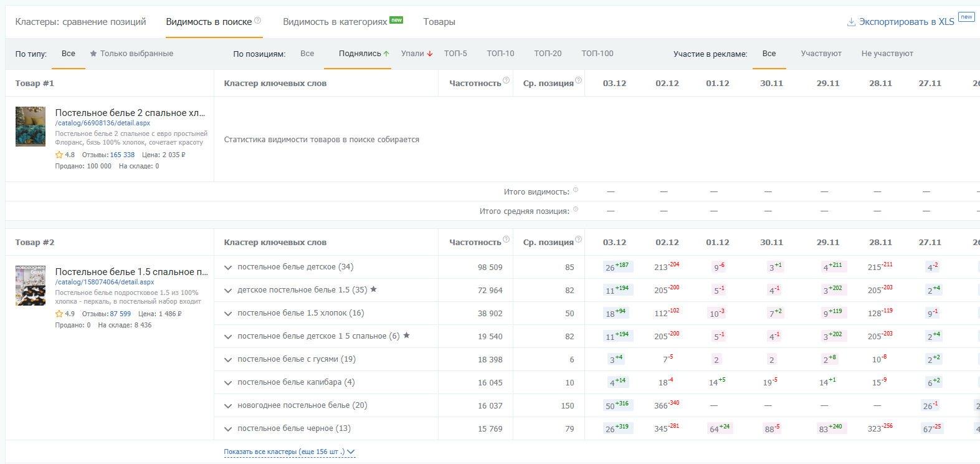Select the ТОП-10 position filter
The height and width of the screenshot is (464, 980).
(x=500, y=54)
